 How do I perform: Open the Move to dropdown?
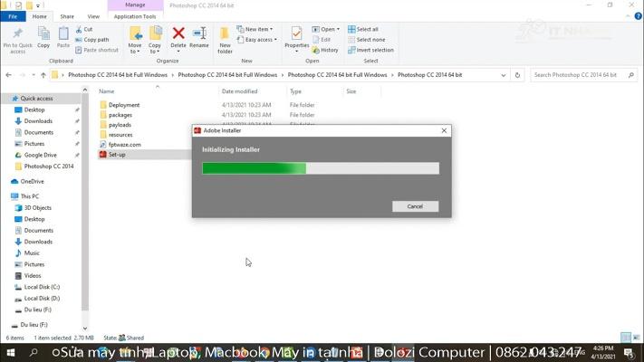coord(135,39)
